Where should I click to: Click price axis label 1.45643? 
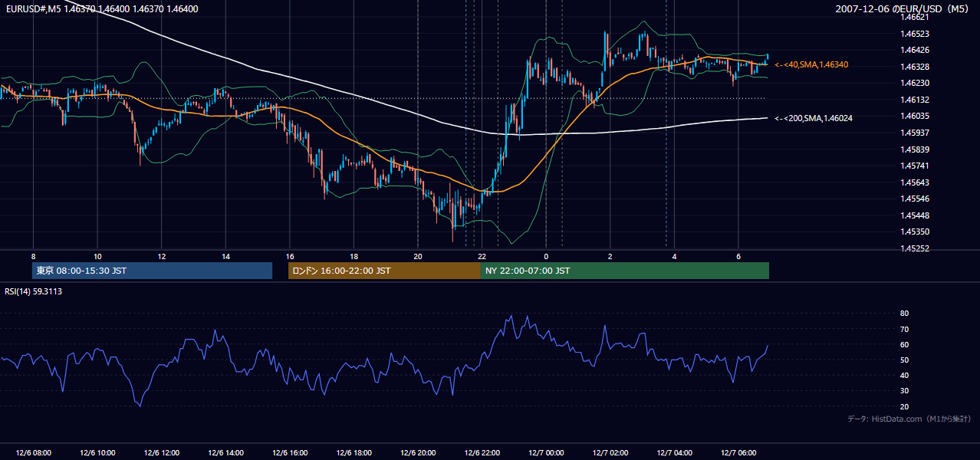pyautogui.click(x=915, y=182)
